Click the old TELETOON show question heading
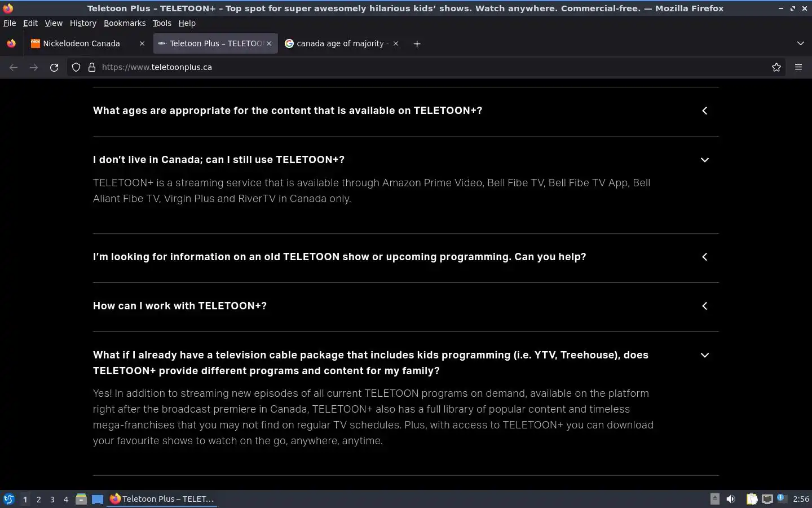Screen dimensions: 812x508 [339, 257]
